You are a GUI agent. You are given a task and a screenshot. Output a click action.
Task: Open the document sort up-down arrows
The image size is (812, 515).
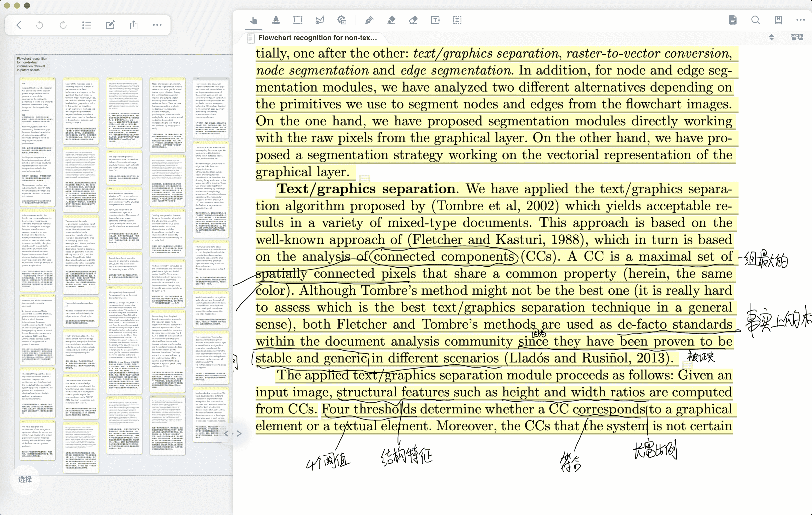(x=772, y=37)
